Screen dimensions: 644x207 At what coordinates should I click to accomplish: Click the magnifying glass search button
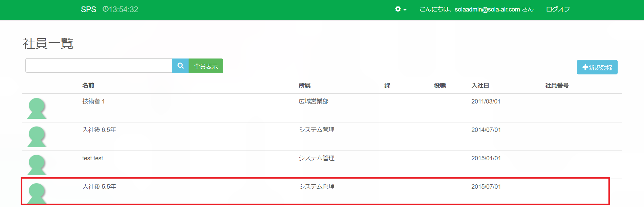click(x=180, y=66)
